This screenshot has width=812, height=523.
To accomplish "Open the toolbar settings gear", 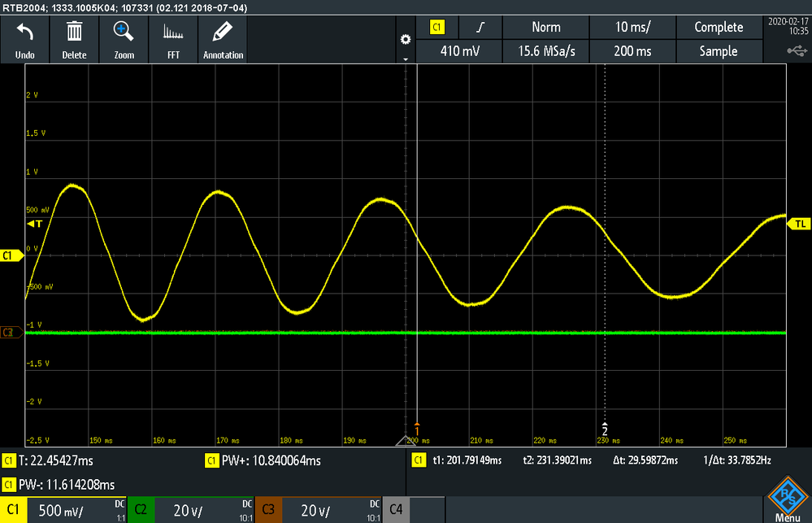I will [406, 39].
